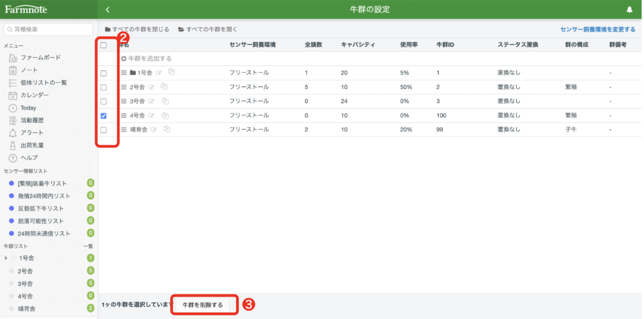The width and height of the screenshot is (644, 319).
Task: Click the copy icon for 4号舎
Action: click(x=165, y=115)
